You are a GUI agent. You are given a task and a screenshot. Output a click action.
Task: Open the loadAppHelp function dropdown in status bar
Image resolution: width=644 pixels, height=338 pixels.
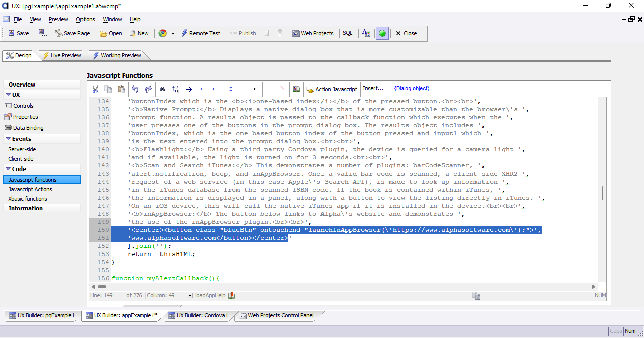tap(190, 296)
